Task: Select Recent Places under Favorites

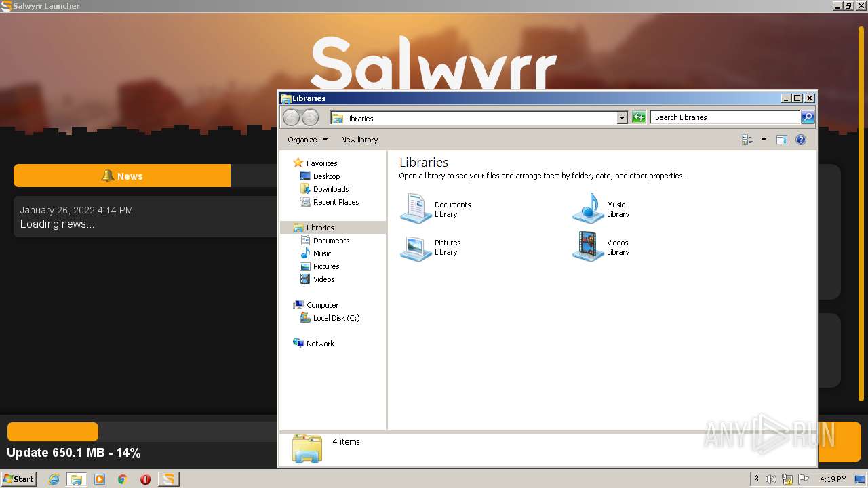Action: (336, 202)
